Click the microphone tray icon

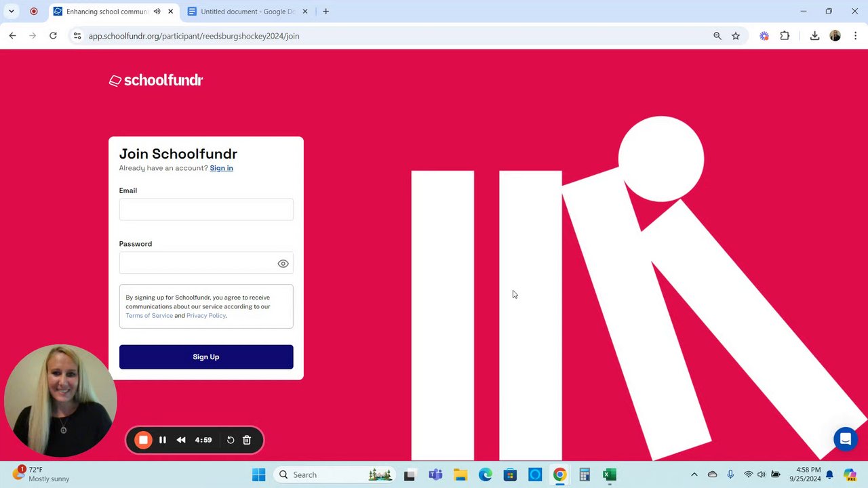(730, 475)
